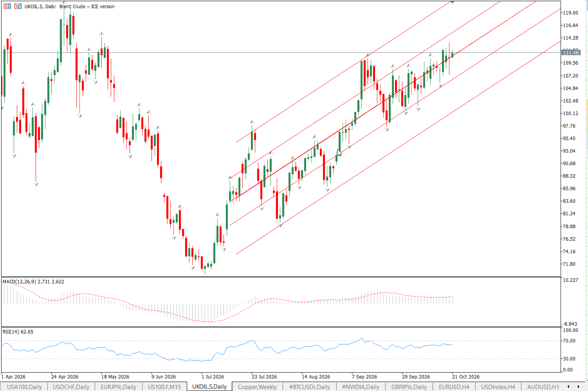Open the Depth of Market icon

click(18, 6)
